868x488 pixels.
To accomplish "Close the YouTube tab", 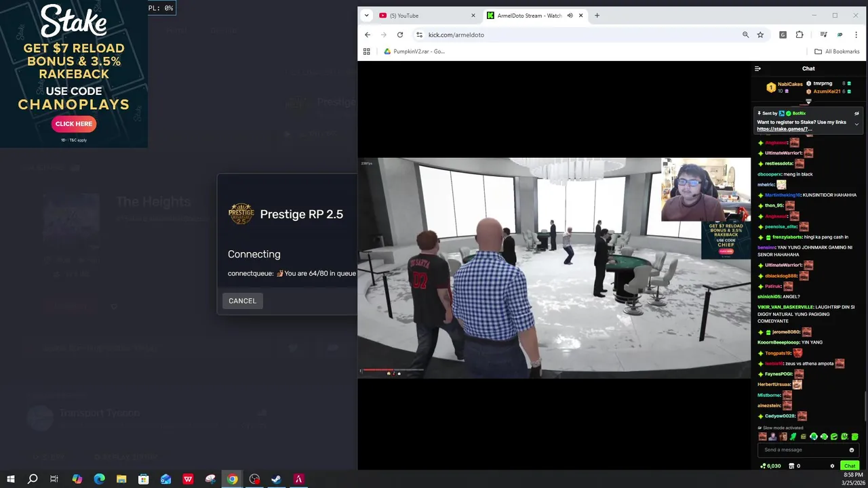I will click(473, 16).
